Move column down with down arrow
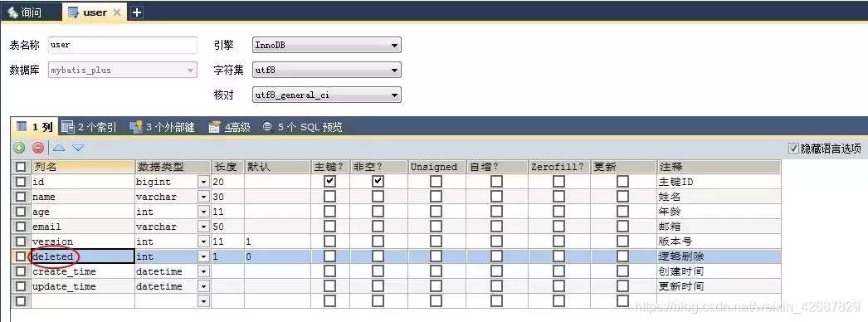This screenshot has height=322, width=868. [77, 148]
